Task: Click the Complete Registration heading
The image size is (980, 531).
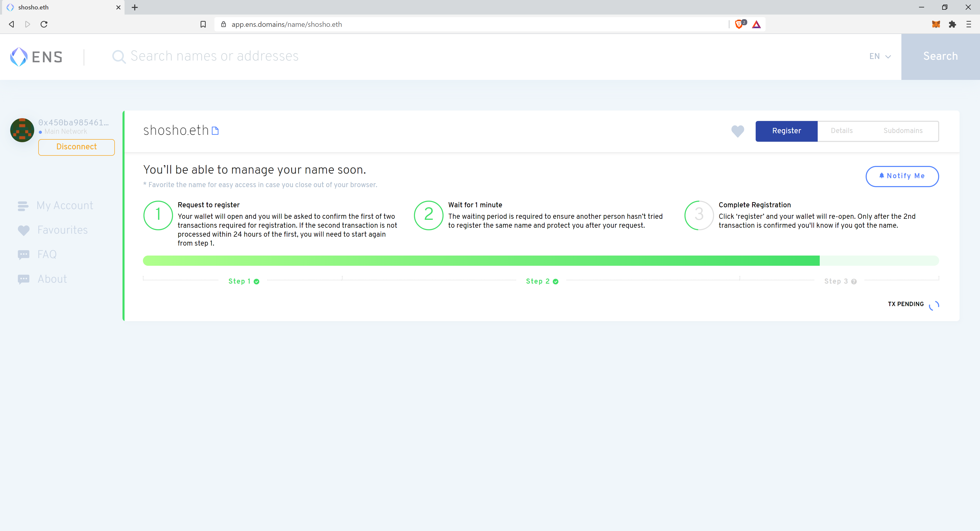Action: (x=755, y=205)
